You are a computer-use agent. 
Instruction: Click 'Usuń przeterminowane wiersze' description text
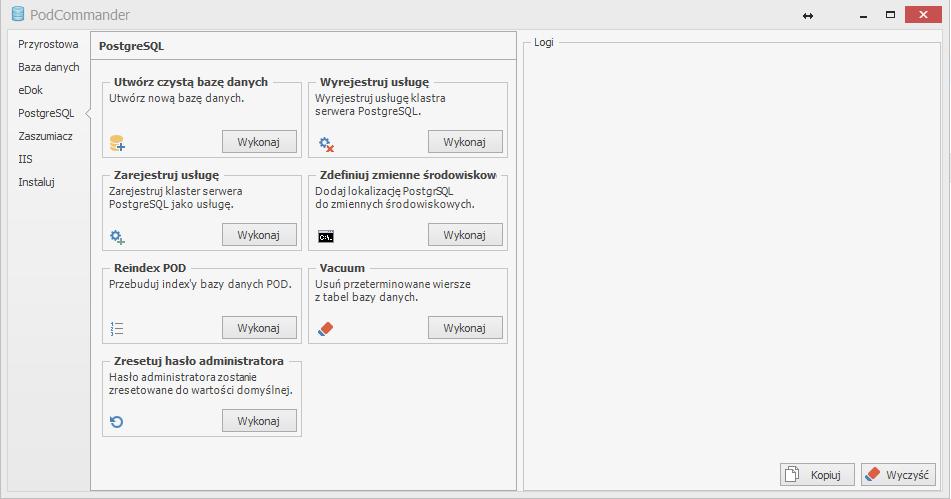[392, 284]
